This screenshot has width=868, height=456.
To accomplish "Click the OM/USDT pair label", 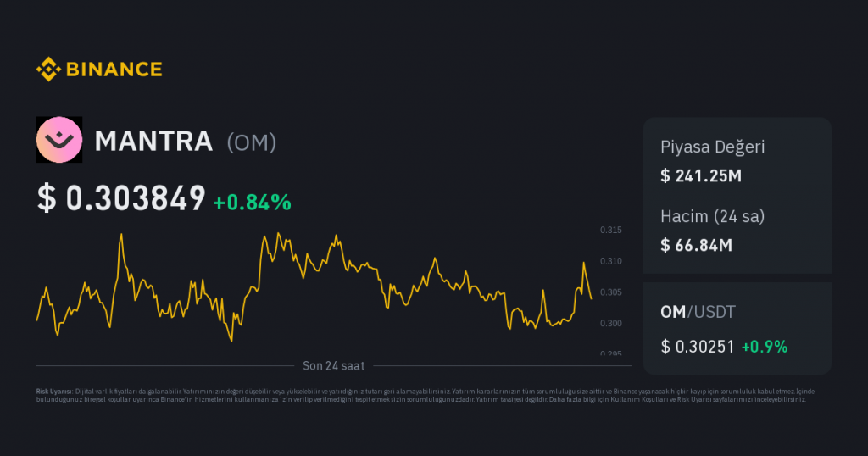I will [x=698, y=312].
